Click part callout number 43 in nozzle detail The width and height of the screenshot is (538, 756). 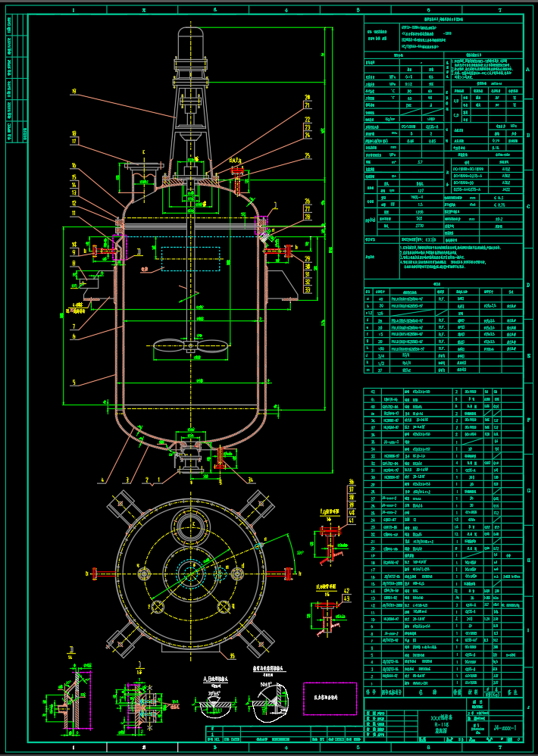tap(347, 598)
